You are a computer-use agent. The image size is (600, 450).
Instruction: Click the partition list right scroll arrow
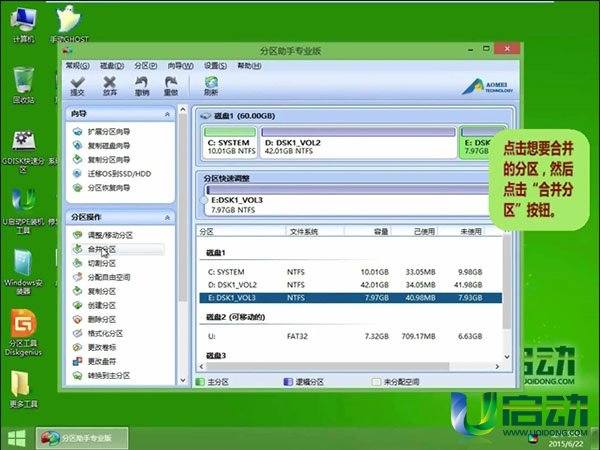tap(497, 367)
